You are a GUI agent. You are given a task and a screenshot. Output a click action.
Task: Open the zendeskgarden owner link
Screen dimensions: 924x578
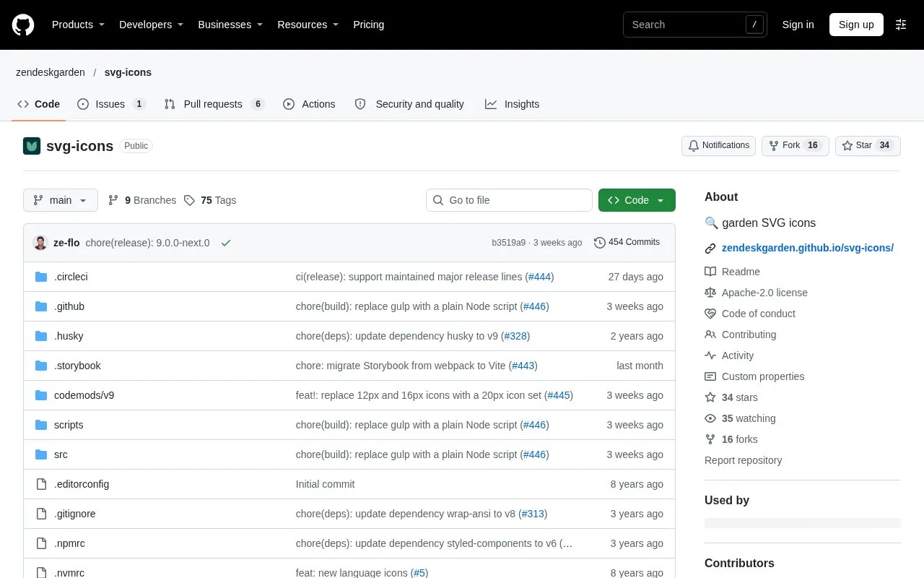click(x=51, y=72)
